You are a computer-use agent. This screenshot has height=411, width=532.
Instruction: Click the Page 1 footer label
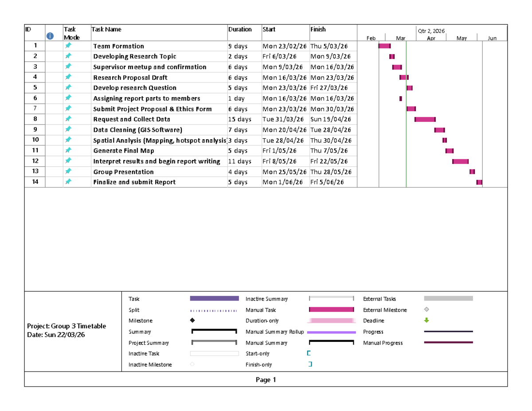click(x=266, y=380)
